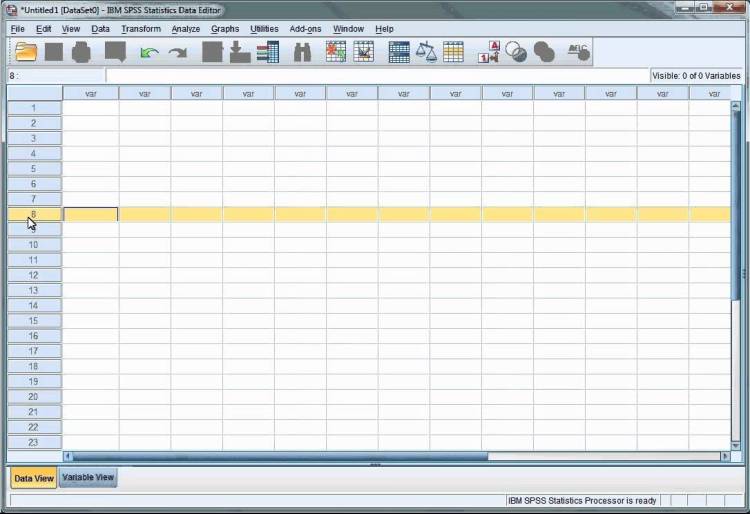Switch to the Variable View tab
This screenshot has height=514, width=750.
(x=89, y=478)
